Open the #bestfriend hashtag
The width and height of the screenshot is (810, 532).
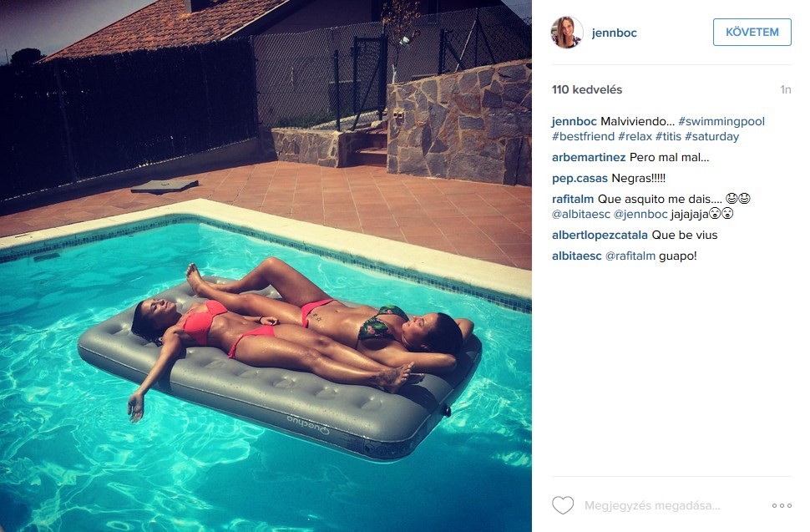583,136
